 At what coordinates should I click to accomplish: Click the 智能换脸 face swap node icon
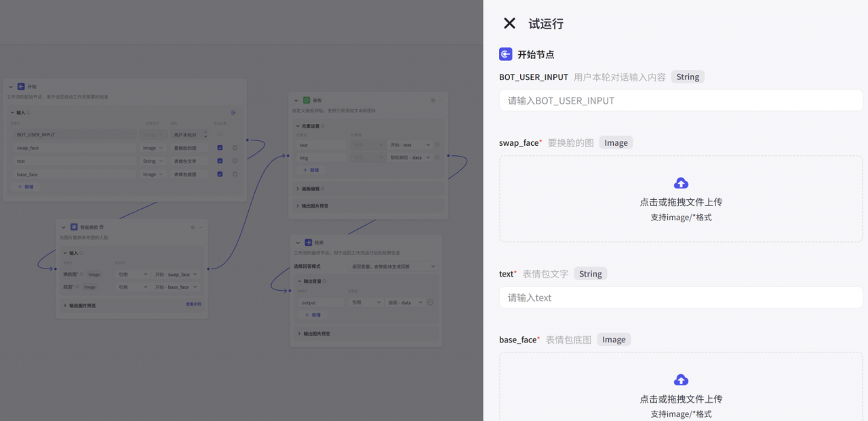[x=74, y=227]
